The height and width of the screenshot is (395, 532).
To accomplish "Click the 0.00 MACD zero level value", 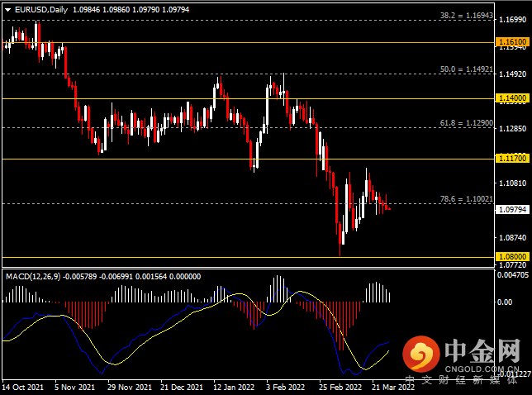I will pos(505,302).
